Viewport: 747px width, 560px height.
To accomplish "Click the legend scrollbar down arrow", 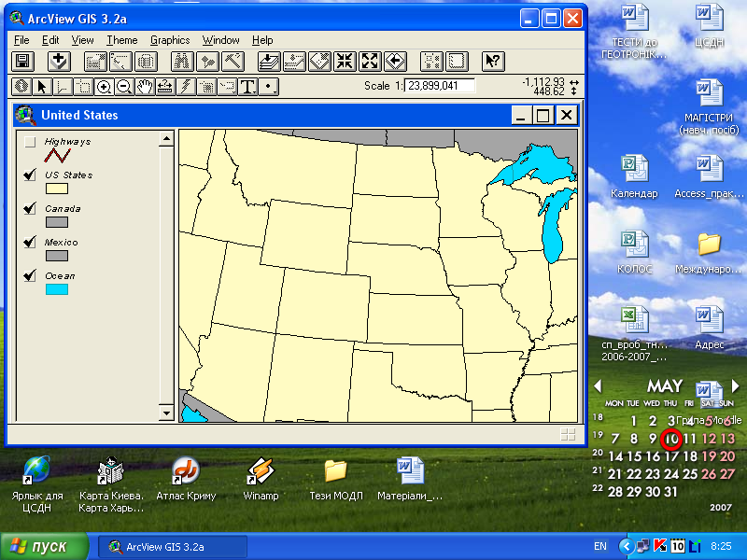I will click(166, 413).
